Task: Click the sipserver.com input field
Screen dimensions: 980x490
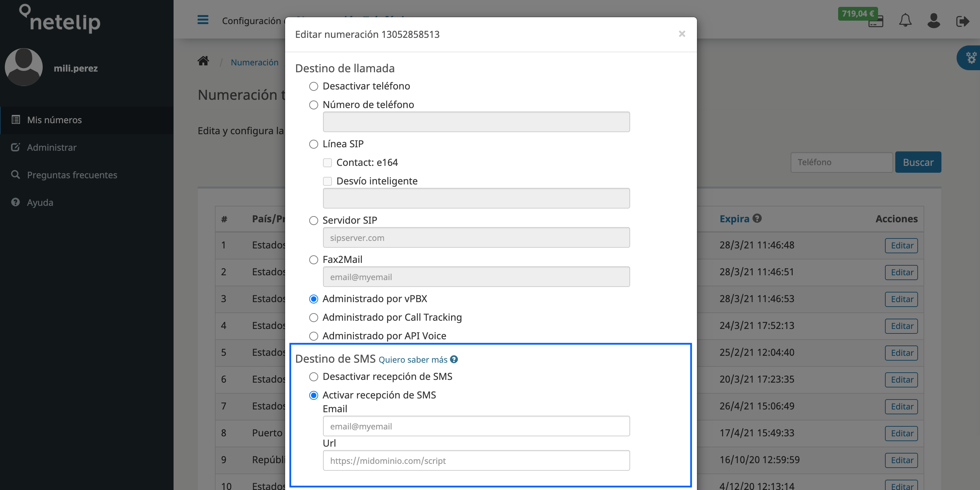Action: [476, 237]
